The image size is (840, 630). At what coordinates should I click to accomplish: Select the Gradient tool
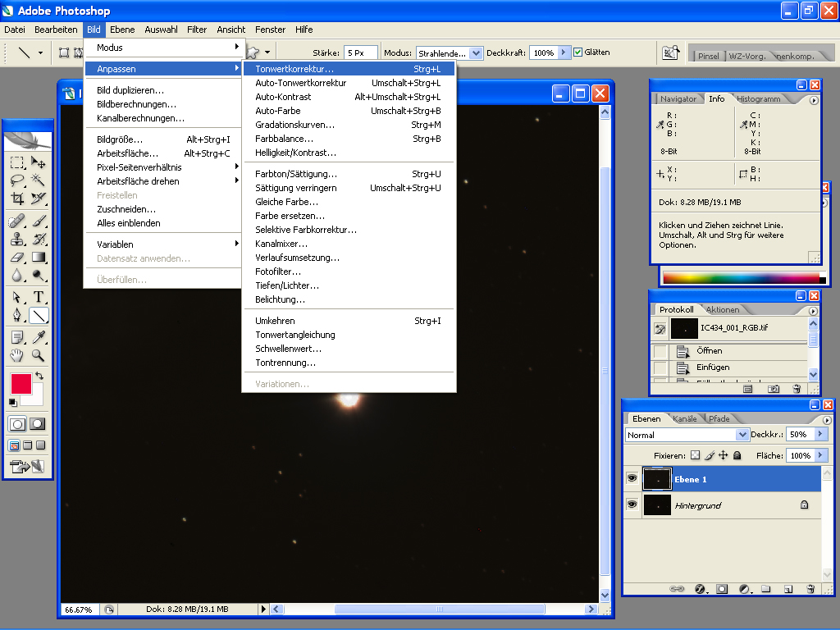[38, 257]
